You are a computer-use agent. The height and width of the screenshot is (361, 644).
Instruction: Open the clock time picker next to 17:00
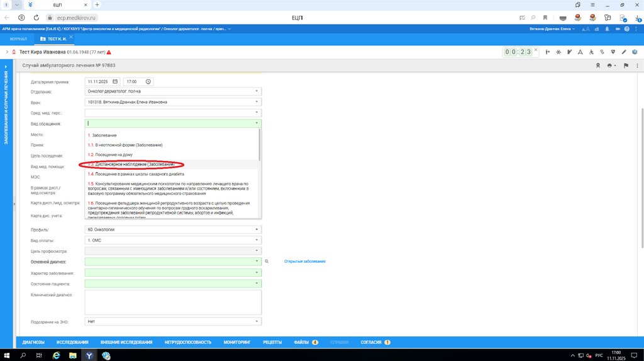pyautogui.click(x=148, y=82)
